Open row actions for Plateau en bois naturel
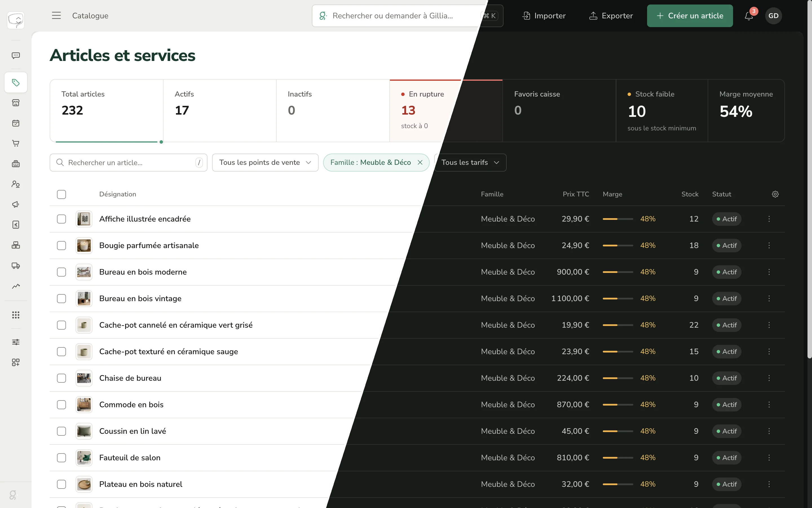Image resolution: width=812 pixels, height=508 pixels. click(769, 485)
